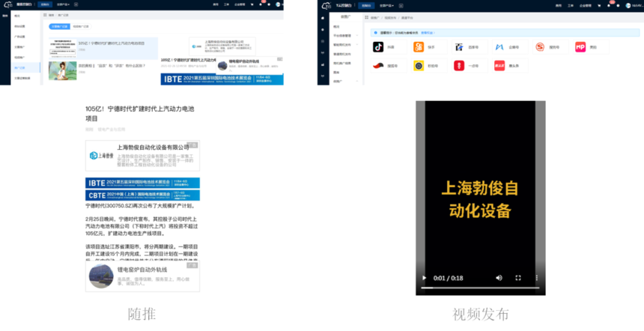This screenshot has height=331, width=644.
Task: Open shopping cart in right window header
Action: pos(600,5)
